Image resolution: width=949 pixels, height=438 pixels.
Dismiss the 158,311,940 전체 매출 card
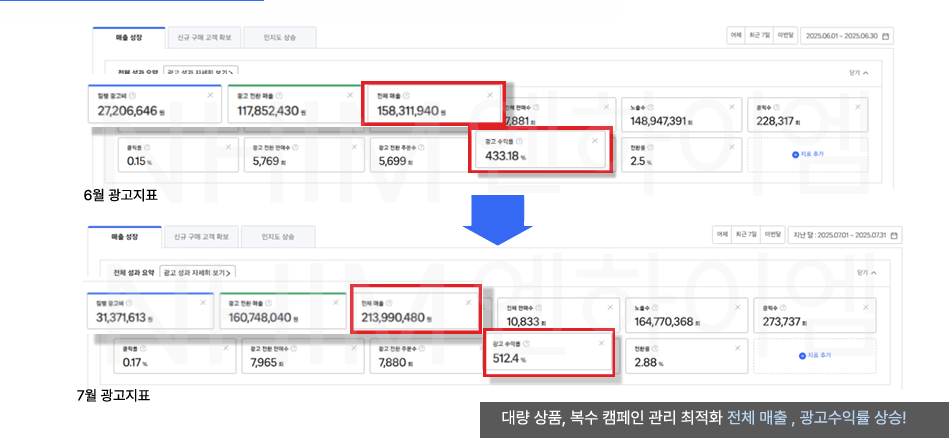coord(490,95)
